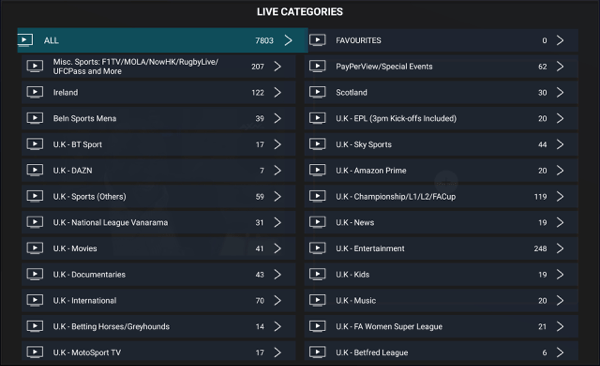Expand the ALL category chevron arrow
This screenshot has width=600, height=366.
(x=289, y=40)
